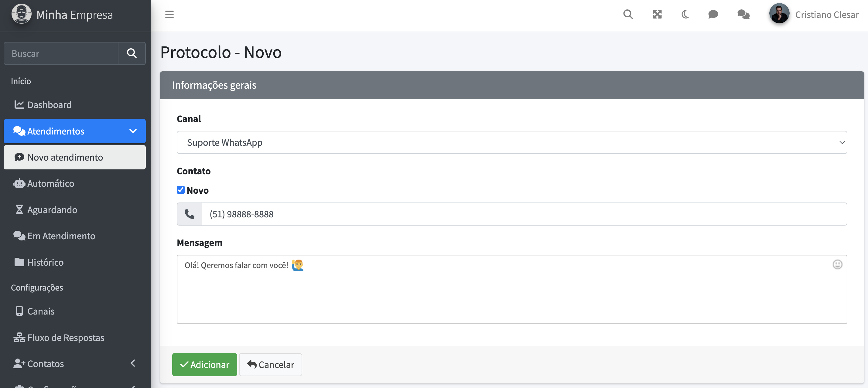Open the Histórico sidebar item

[45, 262]
